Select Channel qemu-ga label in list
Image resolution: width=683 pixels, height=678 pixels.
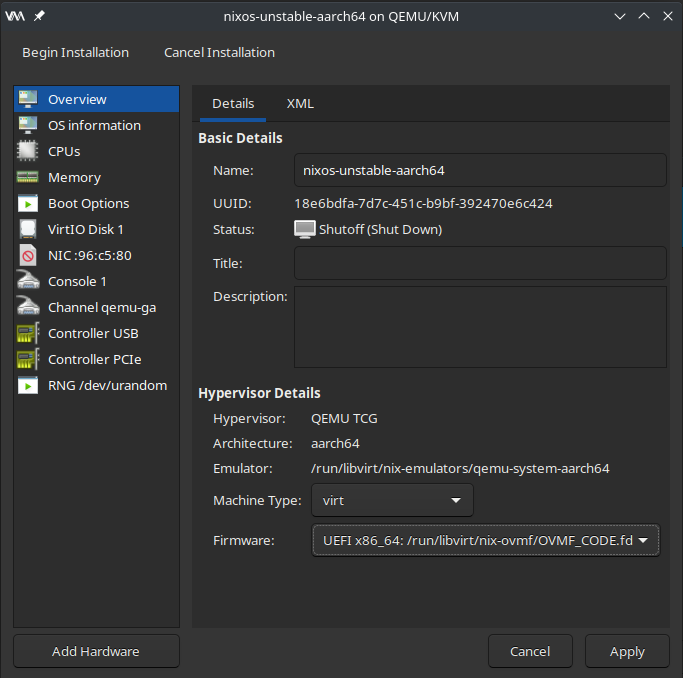[102, 307]
